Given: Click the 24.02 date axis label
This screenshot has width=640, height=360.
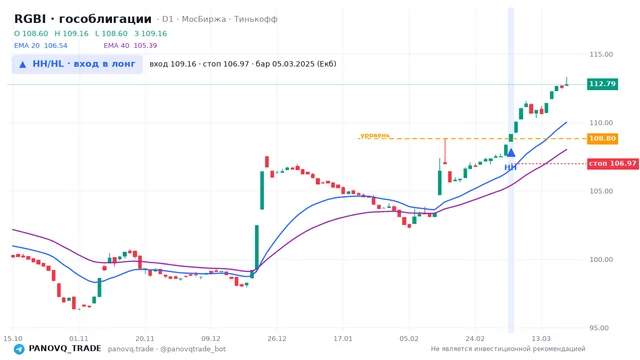Looking at the screenshot, I should coord(475,338).
